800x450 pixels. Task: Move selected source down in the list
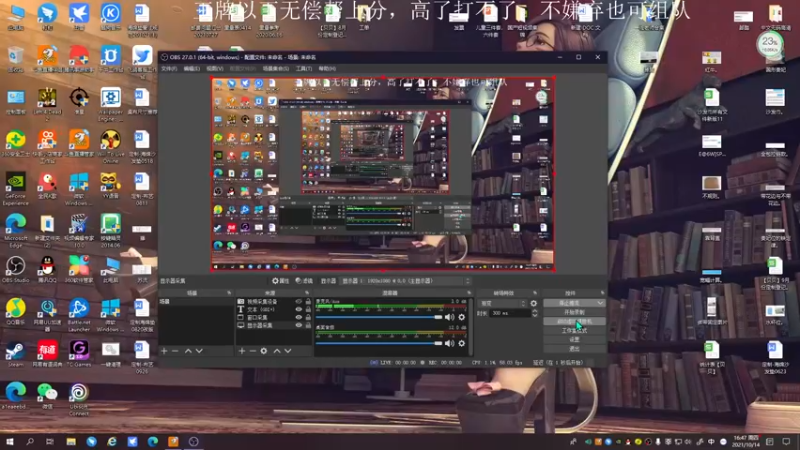[x=288, y=351]
